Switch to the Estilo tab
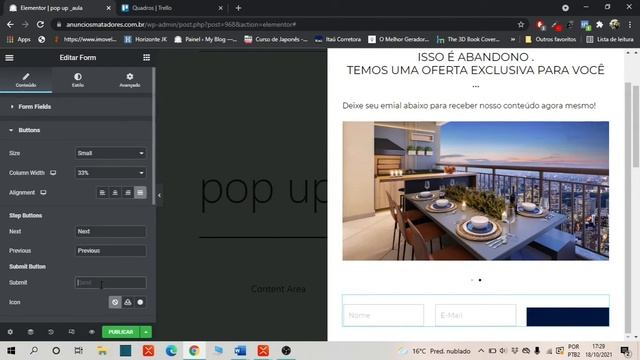The width and height of the screenshot is (640, 360). [x=78, y=80]
